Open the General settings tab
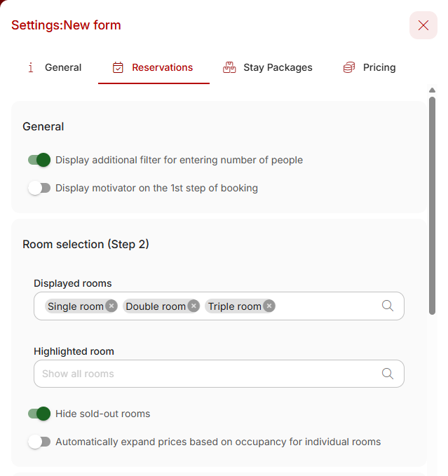The height and width of the screenshot is (476, 448). tap(55, 67)
